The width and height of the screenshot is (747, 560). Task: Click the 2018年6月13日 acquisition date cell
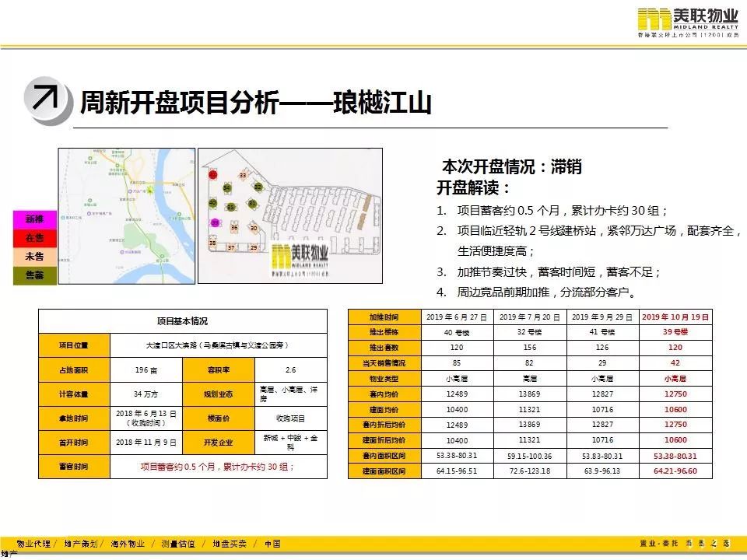[146, 418]
